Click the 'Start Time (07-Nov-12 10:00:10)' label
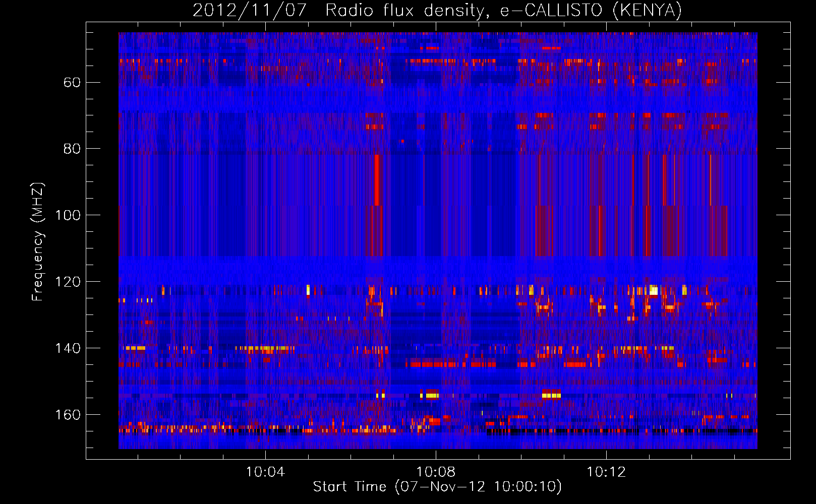Viewport: 816px width, 504px height. coord(437,487)
